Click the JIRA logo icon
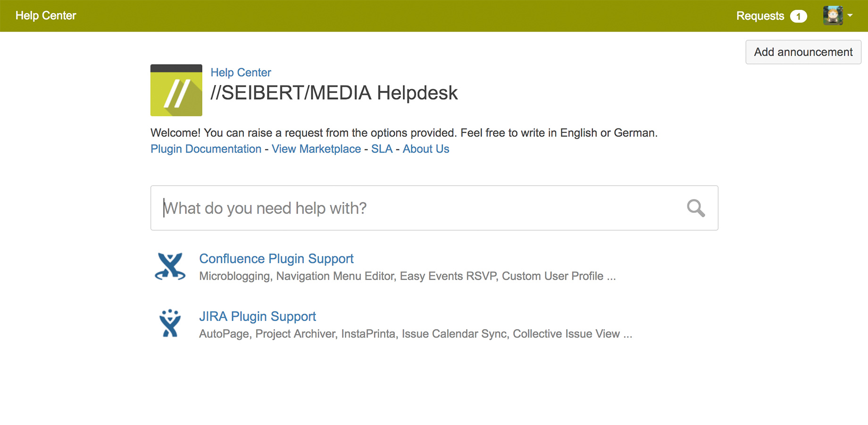 click(170, 324)
